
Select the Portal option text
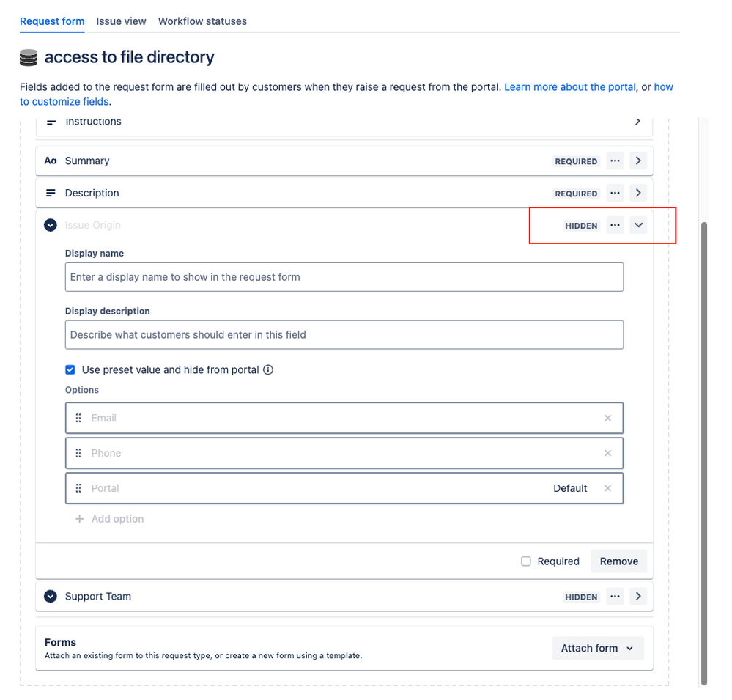point(105,488)
